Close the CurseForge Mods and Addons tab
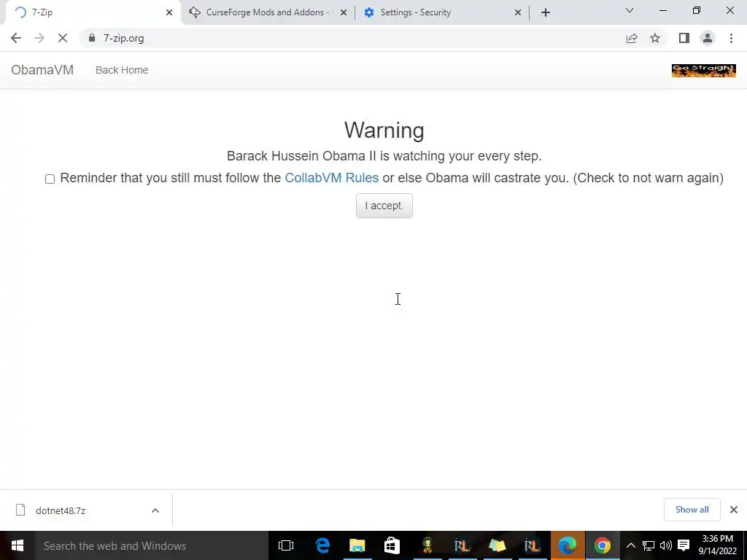The image size is (747, 560). 344,12
